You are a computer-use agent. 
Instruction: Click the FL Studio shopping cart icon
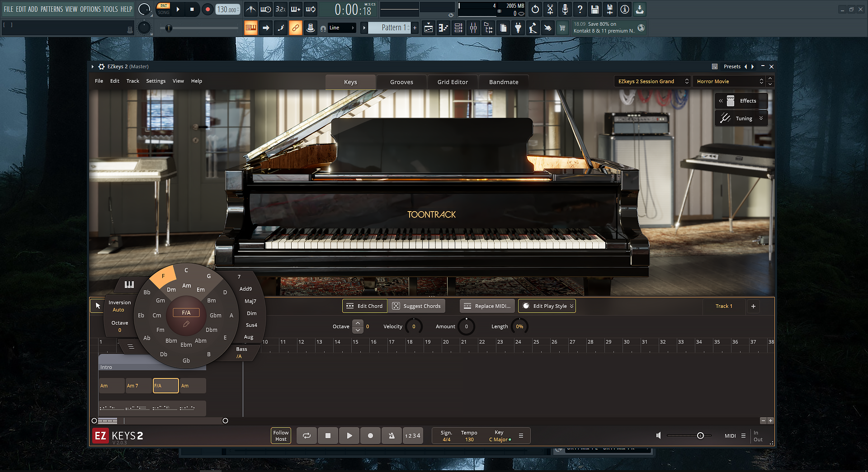562,28
